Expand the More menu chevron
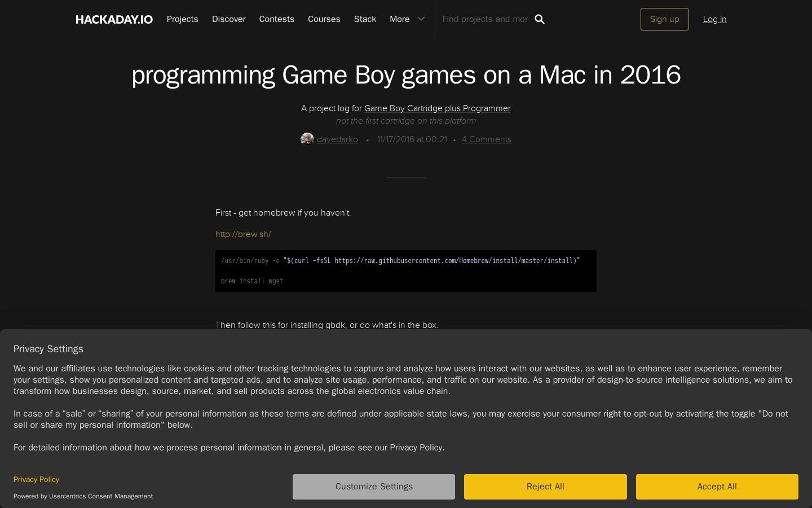The image size is (812, 508). [421, 19]
